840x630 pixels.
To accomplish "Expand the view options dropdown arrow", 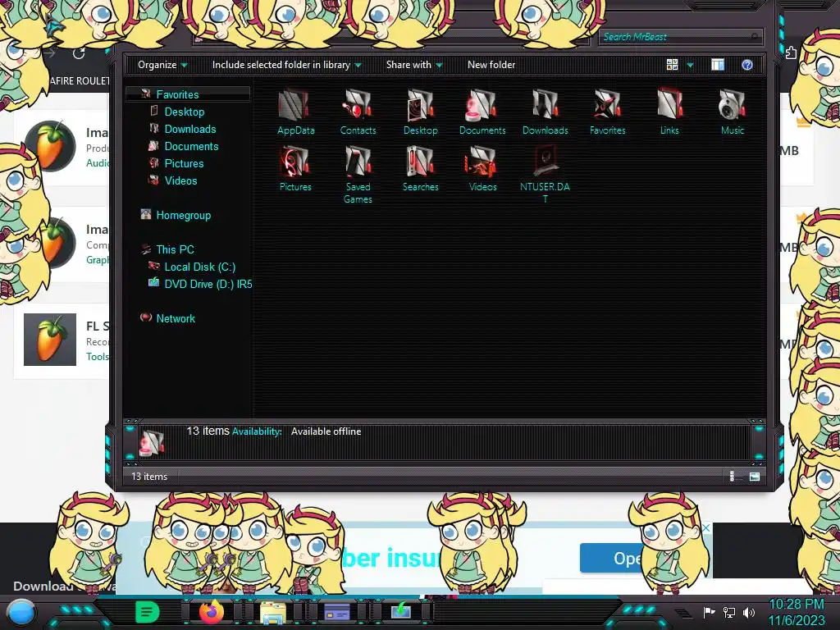I will pyautogui.click(x=690, y=65).
